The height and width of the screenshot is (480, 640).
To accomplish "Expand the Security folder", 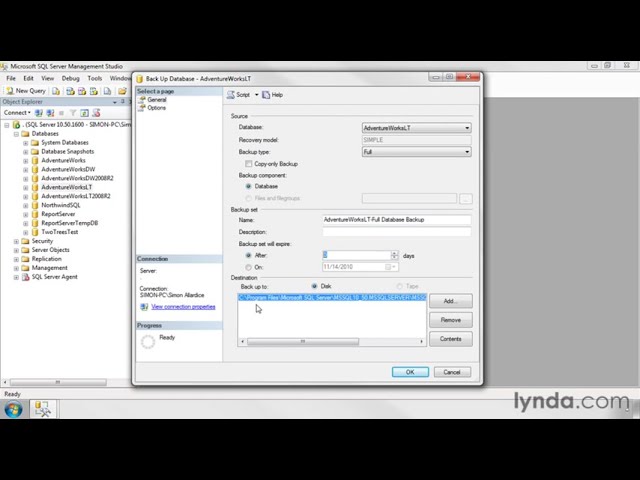I will point(16,241).
